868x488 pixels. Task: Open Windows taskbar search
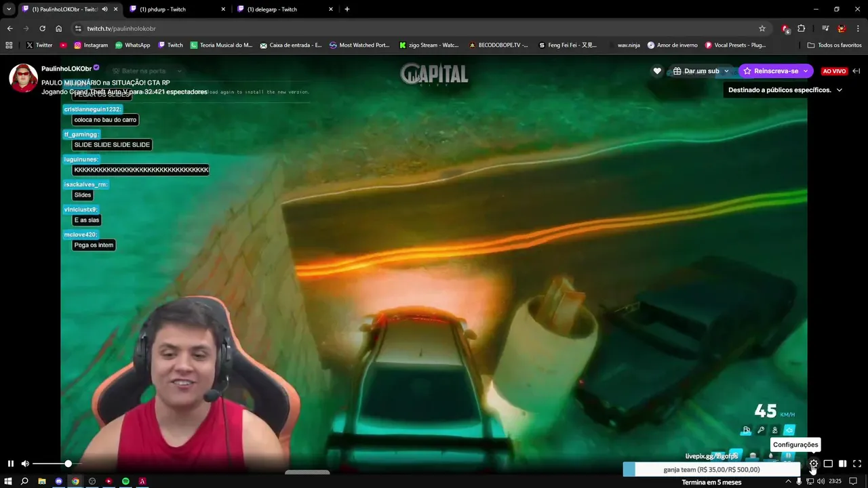point(24,481)
